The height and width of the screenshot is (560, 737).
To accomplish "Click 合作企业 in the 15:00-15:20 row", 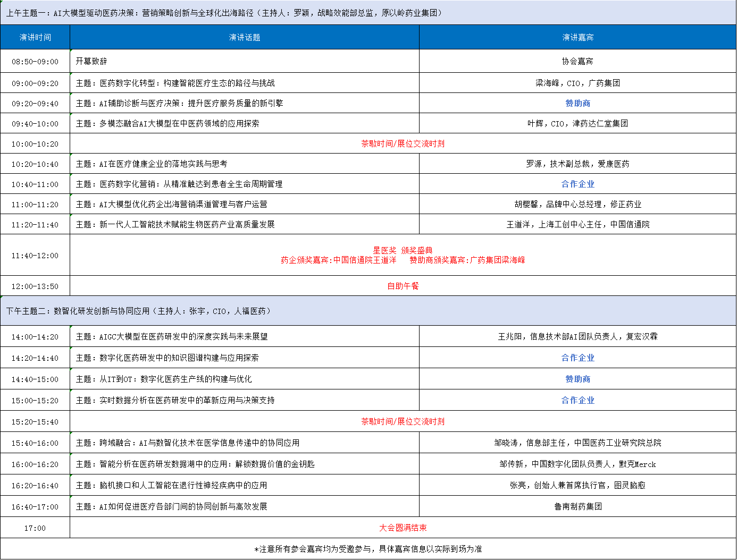I will click(x=578, y=400).
